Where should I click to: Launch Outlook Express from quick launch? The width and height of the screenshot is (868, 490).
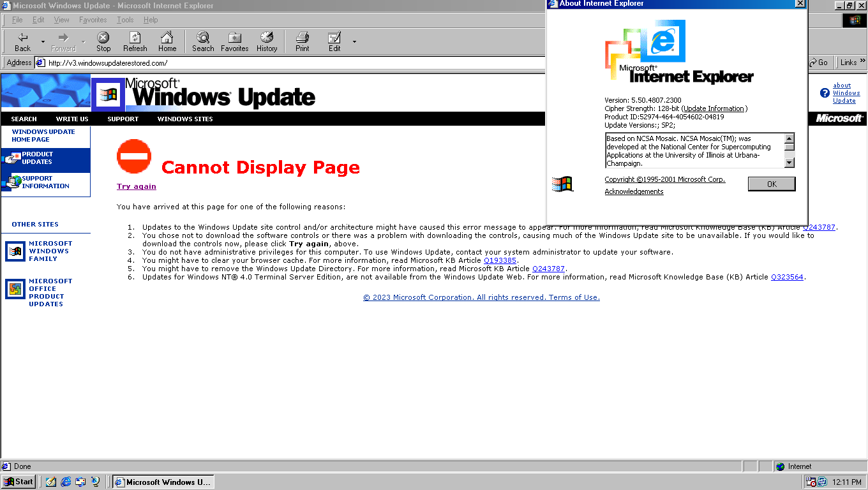point(80,482)
